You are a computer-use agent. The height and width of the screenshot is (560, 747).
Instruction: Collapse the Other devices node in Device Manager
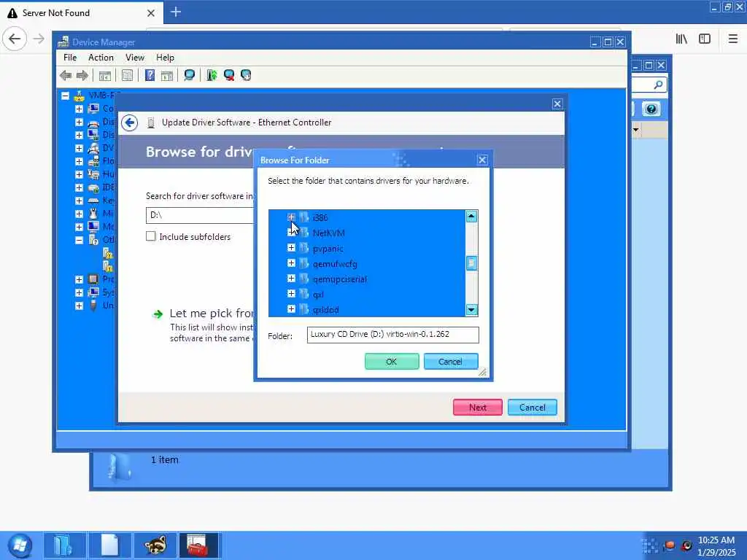79,240
